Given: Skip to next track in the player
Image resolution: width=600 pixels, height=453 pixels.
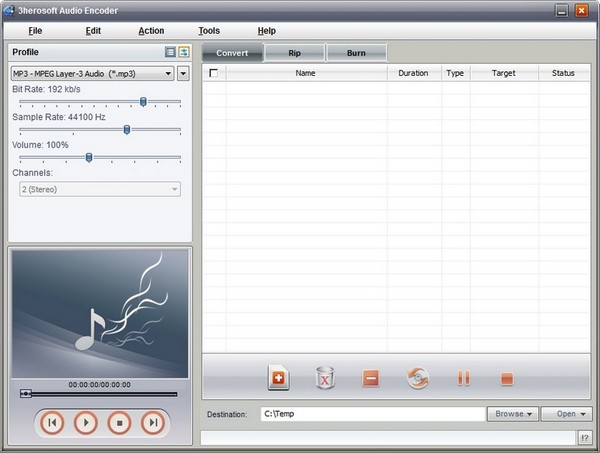Looking at the screenshot, I should click(152, 423).
